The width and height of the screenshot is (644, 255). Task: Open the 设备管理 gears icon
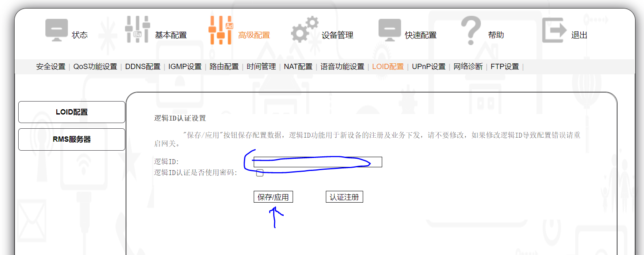pos(304,30)
